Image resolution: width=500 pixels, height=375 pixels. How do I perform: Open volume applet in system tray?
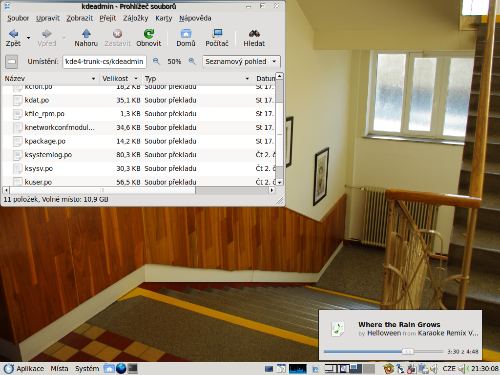point(434,369)
